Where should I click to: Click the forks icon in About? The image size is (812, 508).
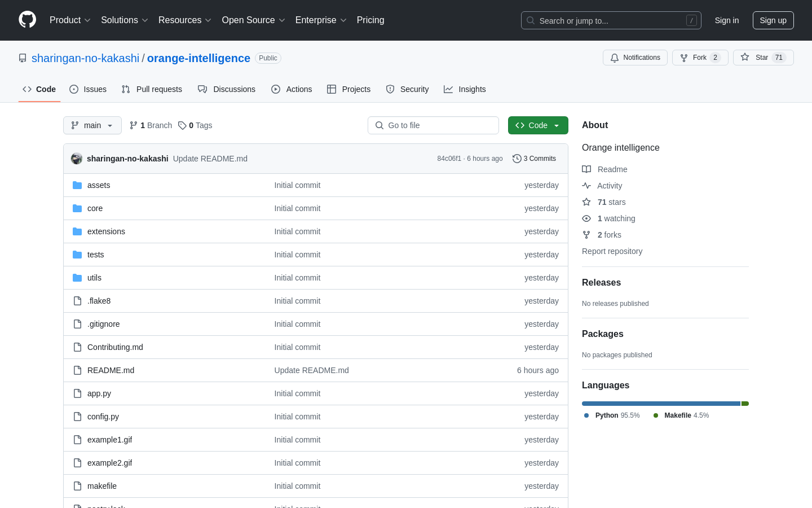tap(586, 235)
